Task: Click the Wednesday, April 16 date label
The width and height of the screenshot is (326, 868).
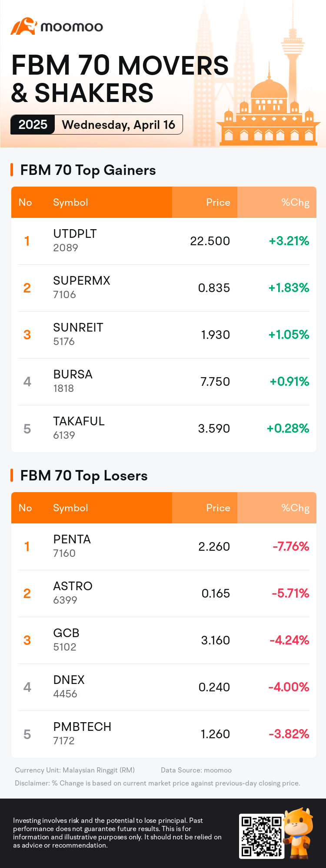Action: [x=118, y=125]
